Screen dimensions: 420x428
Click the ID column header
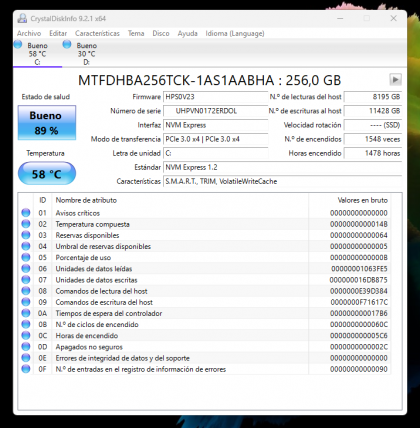43,200
